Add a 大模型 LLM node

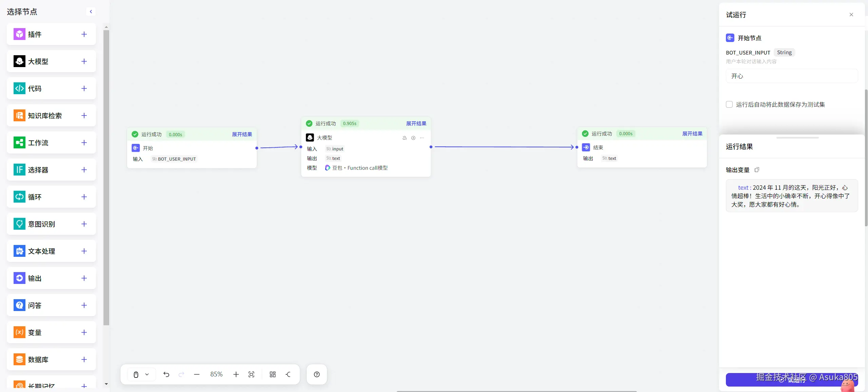(84, 61)
